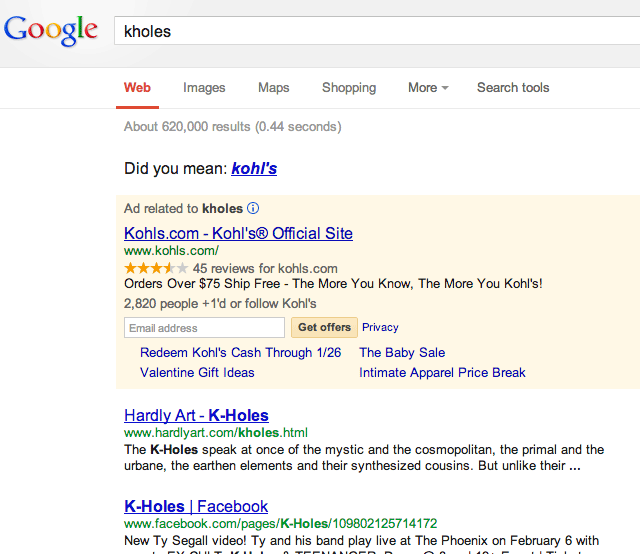
Task: Click the www.kohls.com/ green URL
Action: pyautogui.click(x=171, y=250)
